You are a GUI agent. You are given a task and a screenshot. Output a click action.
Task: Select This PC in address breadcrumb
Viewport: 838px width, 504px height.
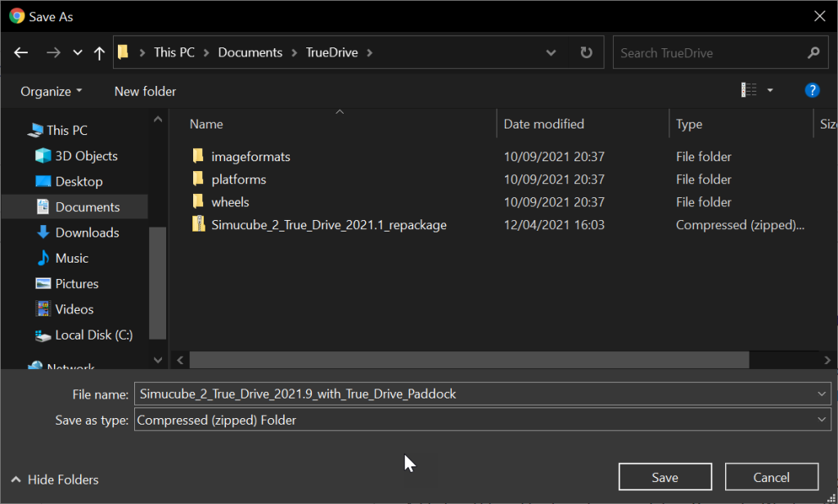[173, 52]
